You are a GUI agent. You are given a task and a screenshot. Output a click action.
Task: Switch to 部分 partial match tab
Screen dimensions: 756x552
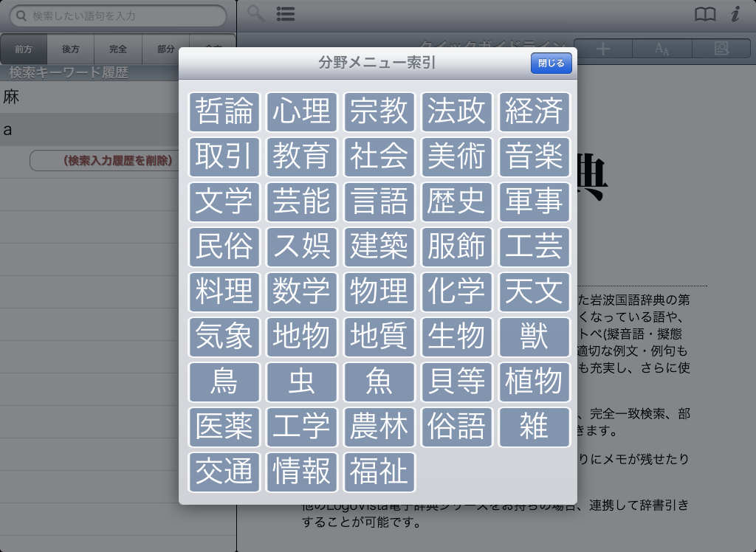coord(165,49)
